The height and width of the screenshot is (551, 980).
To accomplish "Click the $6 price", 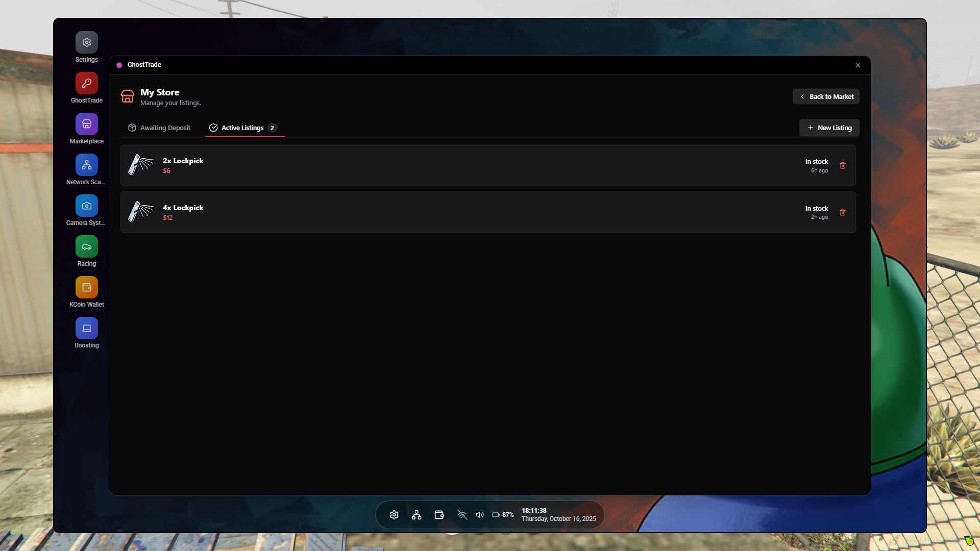I will point(166,171).
